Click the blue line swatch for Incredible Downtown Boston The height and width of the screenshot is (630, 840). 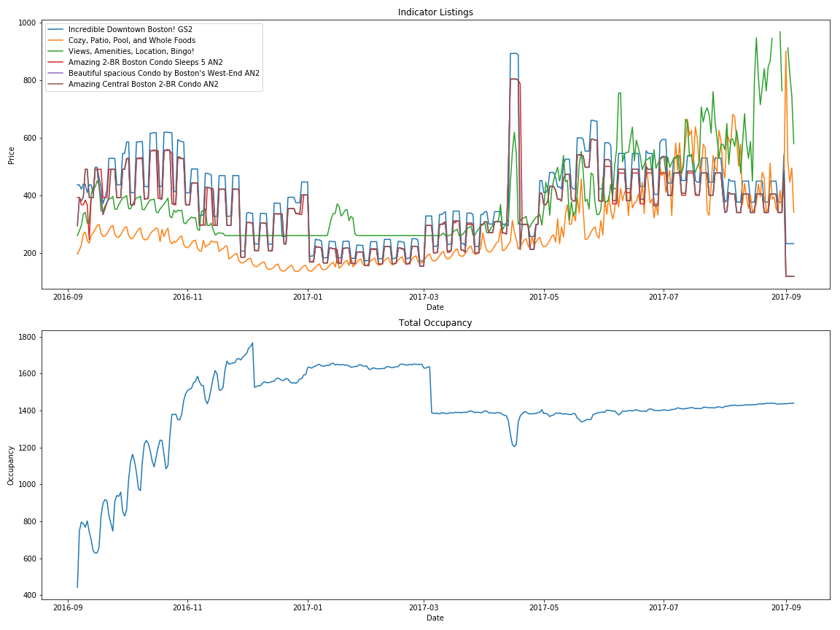[x=57, y=30]
